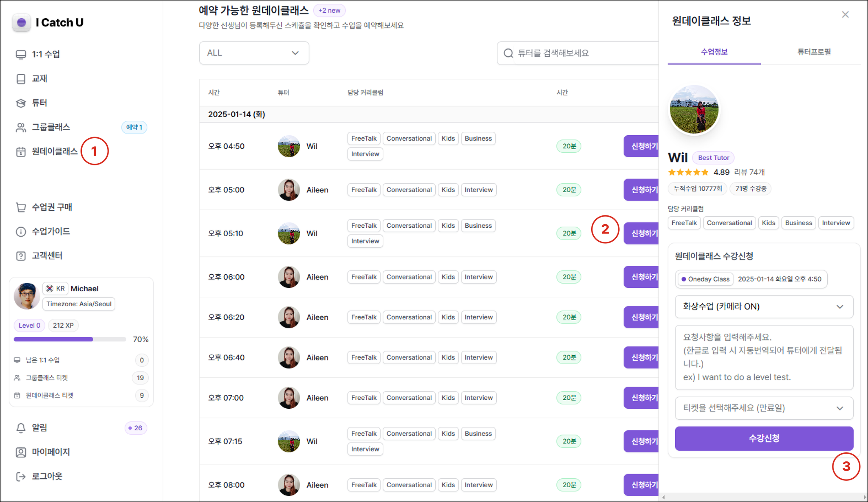Close the 원데이클래스 정보 panel

click(x=845, y=15)
